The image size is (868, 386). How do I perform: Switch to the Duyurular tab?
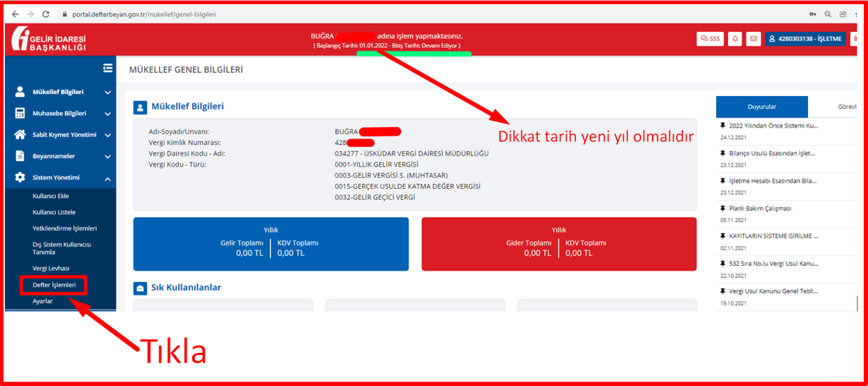(761, 107)
